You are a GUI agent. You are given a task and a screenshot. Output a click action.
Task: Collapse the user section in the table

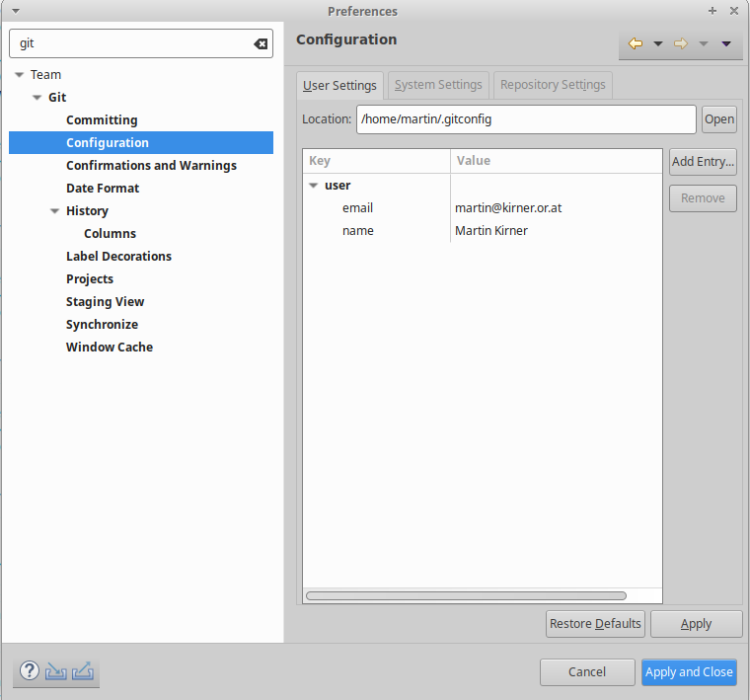(313, 186)
